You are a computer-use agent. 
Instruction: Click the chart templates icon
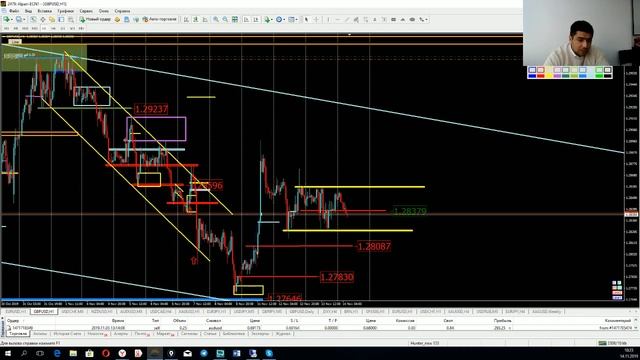(x=291, y=20)
